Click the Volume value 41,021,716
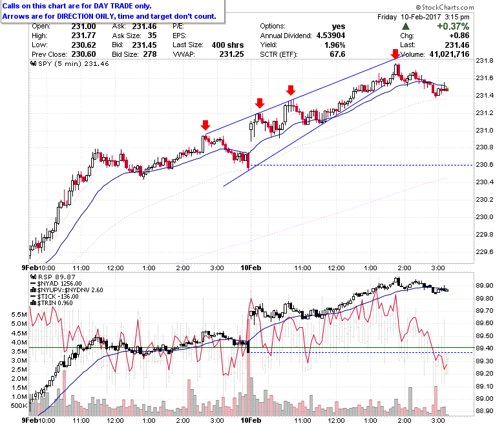Image resolution: width=504 pixels, height=426 pixels. pos(449,54)
